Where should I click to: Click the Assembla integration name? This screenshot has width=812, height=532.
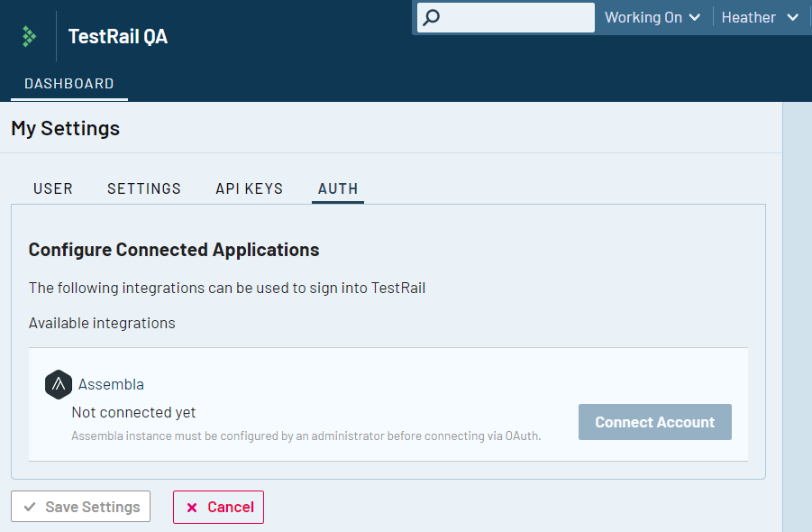(111, 384)
